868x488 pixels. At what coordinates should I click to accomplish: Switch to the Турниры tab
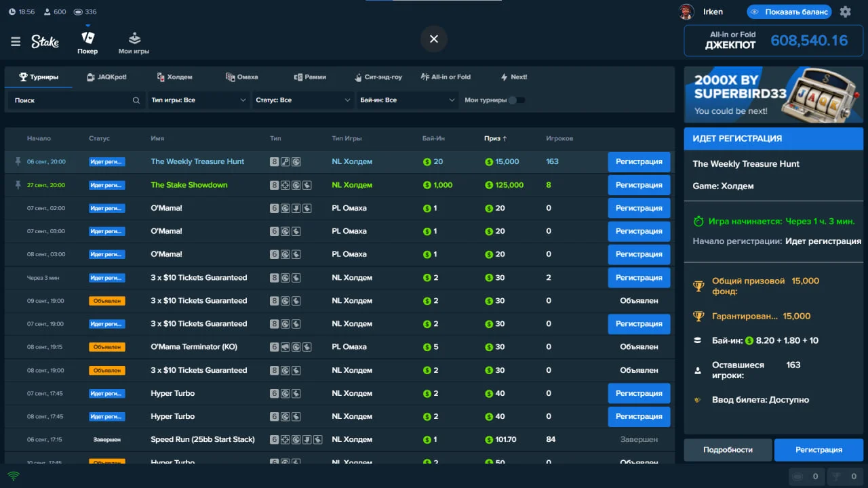(39, 77)
